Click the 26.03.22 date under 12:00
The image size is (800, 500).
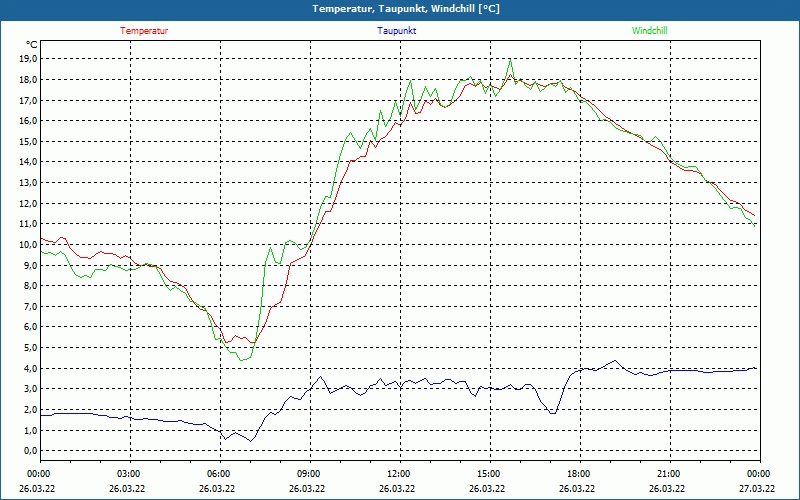point(397,488)
